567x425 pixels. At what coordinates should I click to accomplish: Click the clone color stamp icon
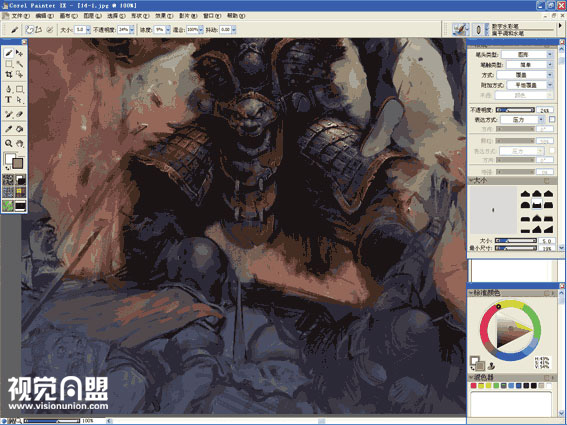click(x=492, y=366)
